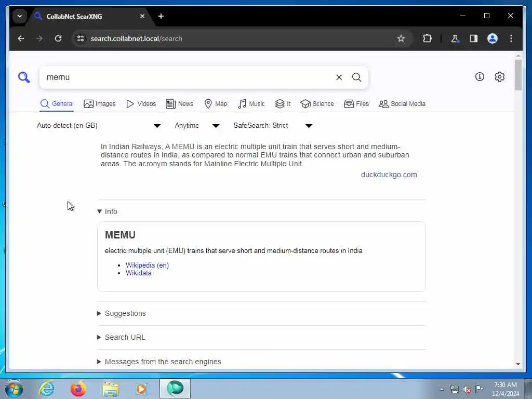Expand Messages from the search engines
This screenshot has width=532, height=399.
[159, 362]
